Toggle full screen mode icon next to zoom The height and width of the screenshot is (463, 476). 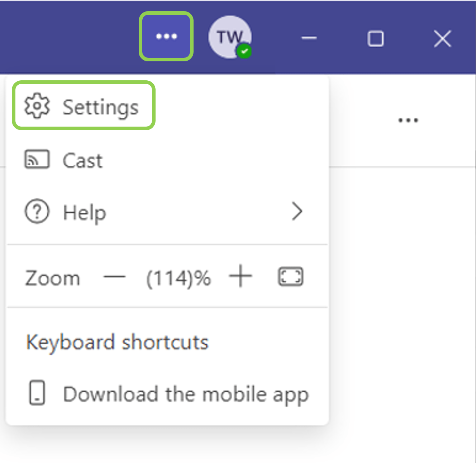(x=290, y=277)
